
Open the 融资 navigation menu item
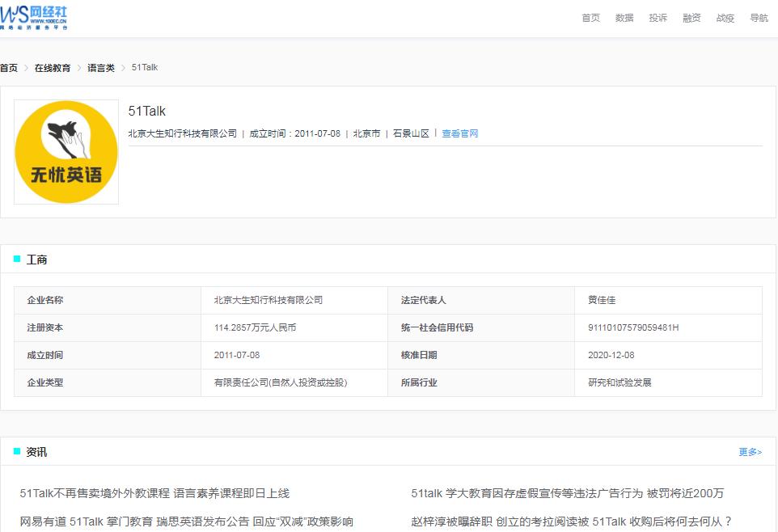691,17
